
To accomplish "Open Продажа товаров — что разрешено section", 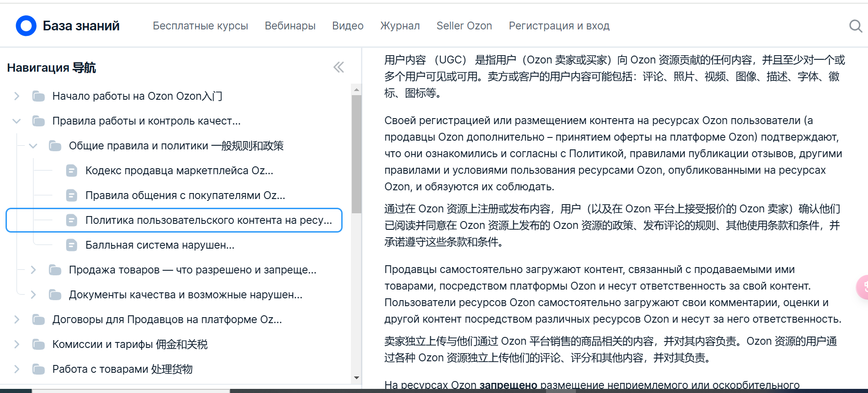I will 192,270.
